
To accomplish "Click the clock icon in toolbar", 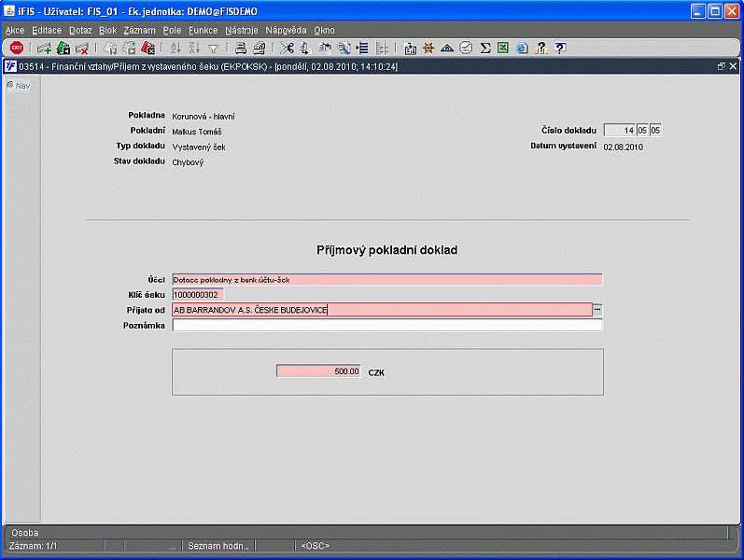I will pos(466,48).
